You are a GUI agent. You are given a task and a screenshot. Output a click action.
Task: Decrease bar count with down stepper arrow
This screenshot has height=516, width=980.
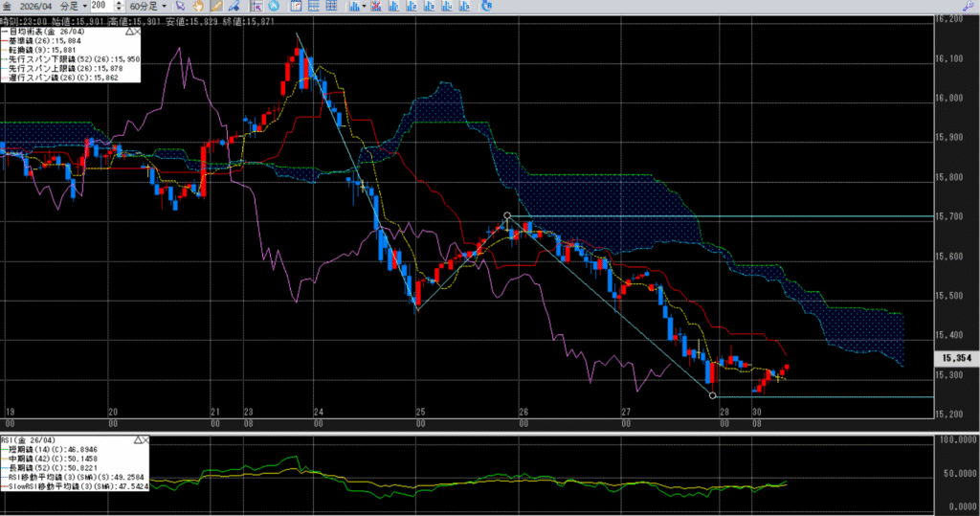pyautogui.click(x=119, y=10)
